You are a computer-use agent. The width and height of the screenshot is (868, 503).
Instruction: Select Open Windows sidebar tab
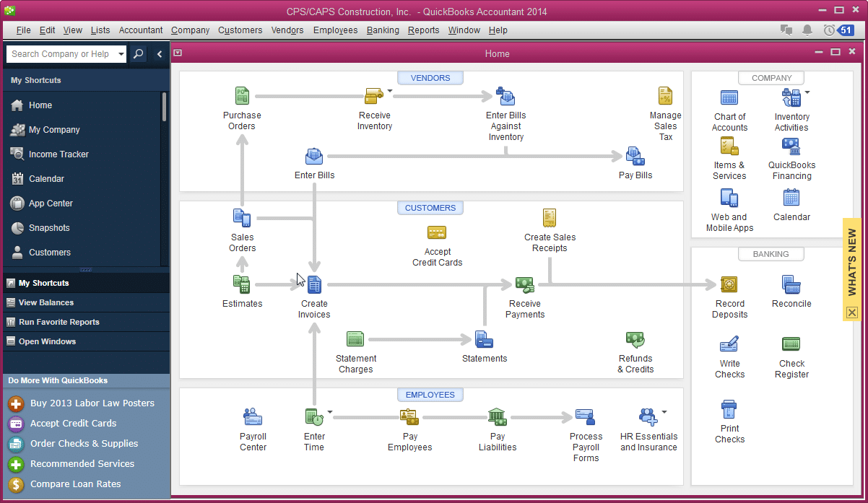[87, 341]
